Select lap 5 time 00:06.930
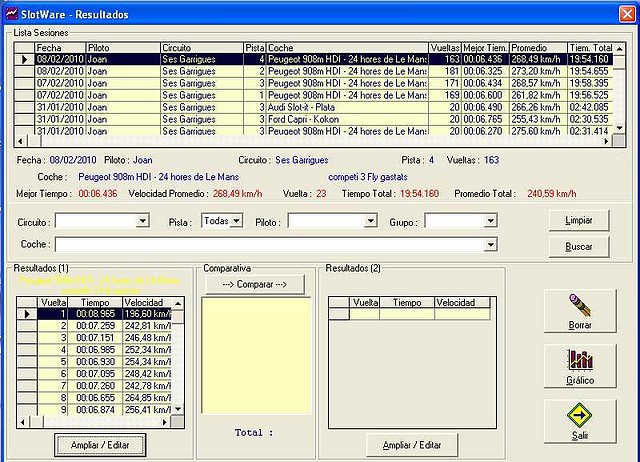 click(x=95, y=362)
